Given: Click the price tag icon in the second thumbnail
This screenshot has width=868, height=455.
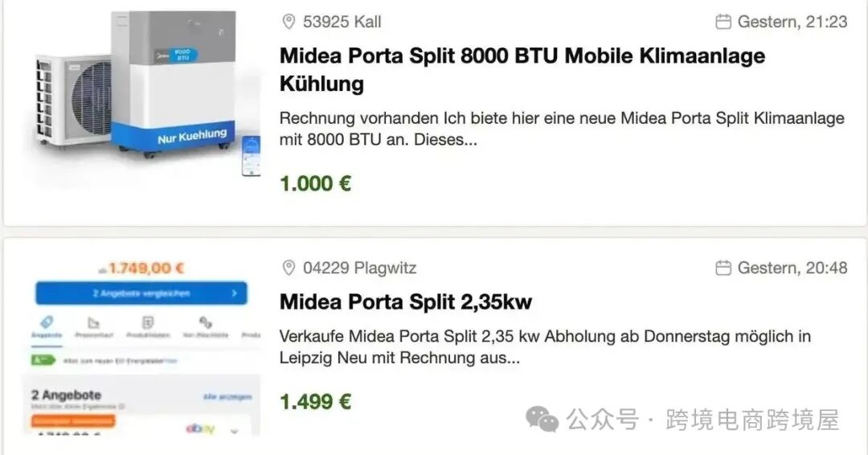Looking at the screenshot, I should pos(47,322).
